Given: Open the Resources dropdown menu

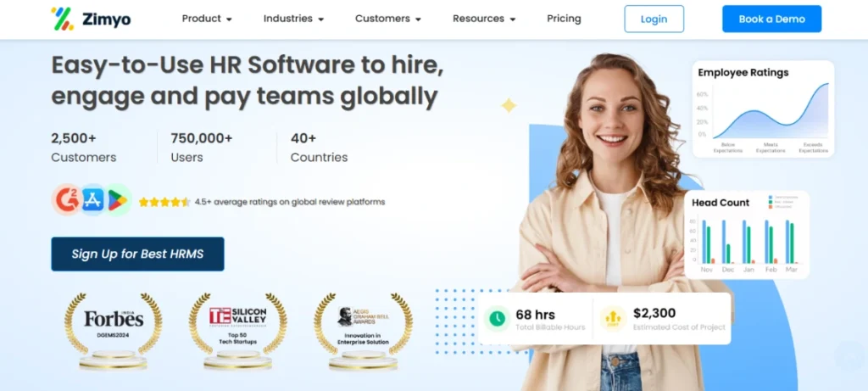Looking at the screenshot, I should coord(484,19).
